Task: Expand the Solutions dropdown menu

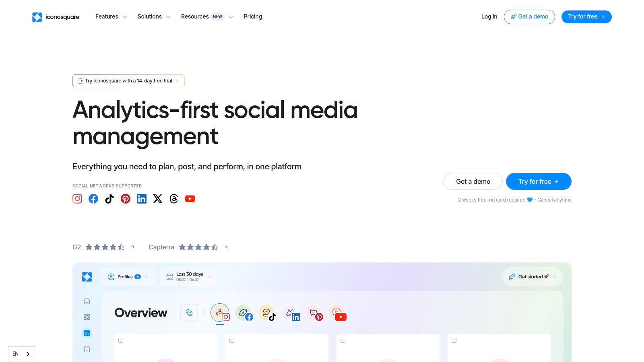Action: [154, 16]
